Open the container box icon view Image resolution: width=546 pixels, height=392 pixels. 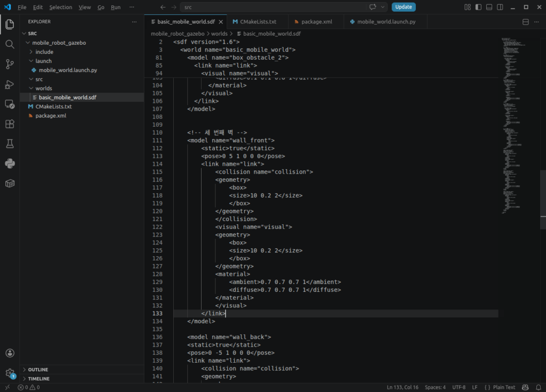point(10,183)
